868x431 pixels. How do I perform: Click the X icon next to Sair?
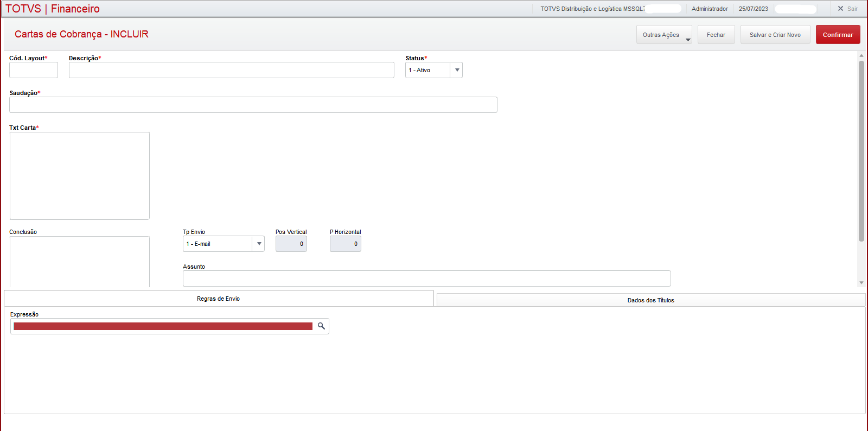840,9
